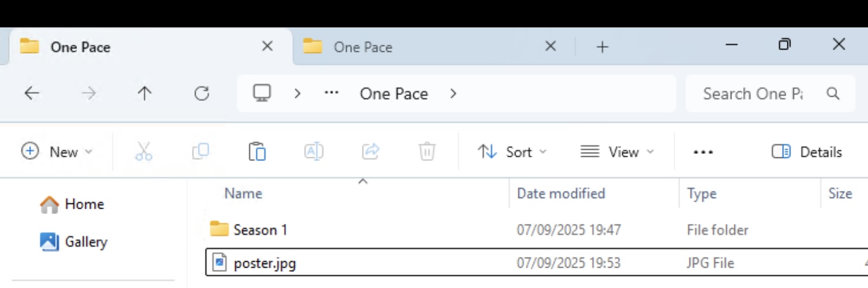The height and width of the screenshot is (288, 868).
Task: Expand the Sort options menu
Action: [x=512, y=152]
